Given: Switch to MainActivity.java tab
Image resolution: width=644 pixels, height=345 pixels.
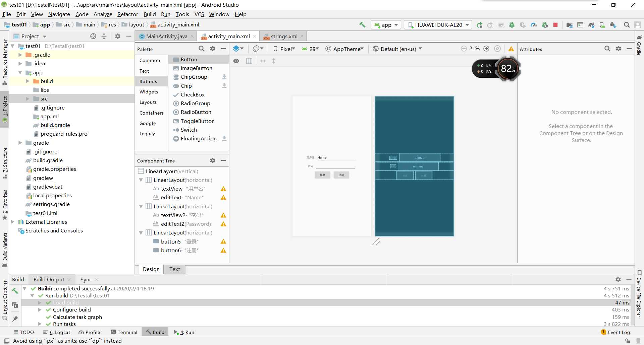Looking at the screenshot, I should click(x=166, y=36).
